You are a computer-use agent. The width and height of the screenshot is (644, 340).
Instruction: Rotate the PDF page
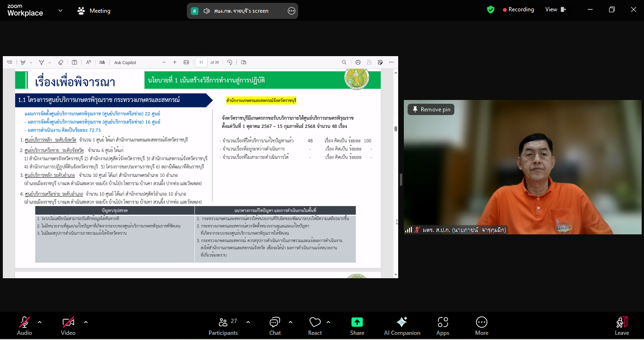click(230, 62)
